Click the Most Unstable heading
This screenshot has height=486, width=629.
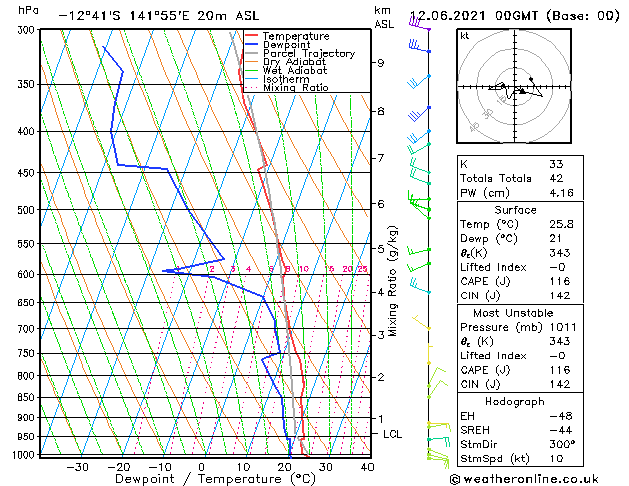point(513,313)
